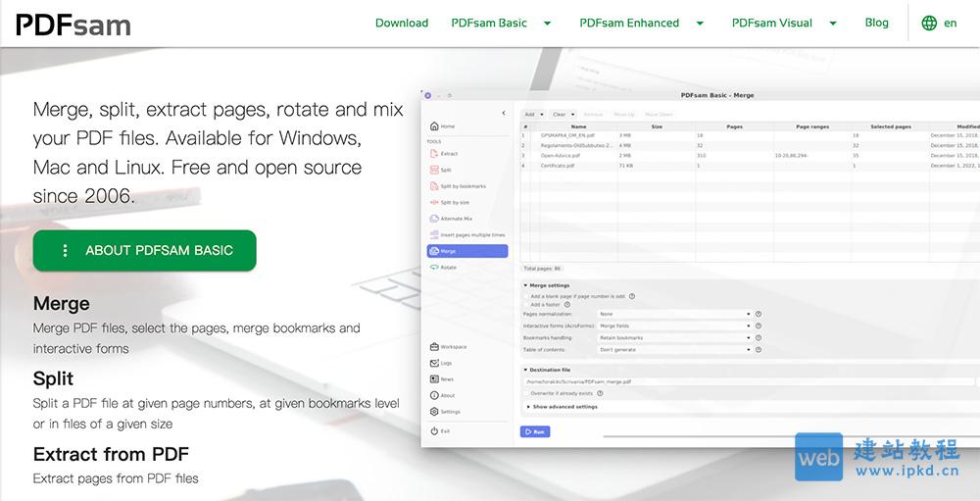The height and width of the screenshot is (501, 980).
Task: Tick the 'Add a footer' checkbox
Action: tap(525, 305)
